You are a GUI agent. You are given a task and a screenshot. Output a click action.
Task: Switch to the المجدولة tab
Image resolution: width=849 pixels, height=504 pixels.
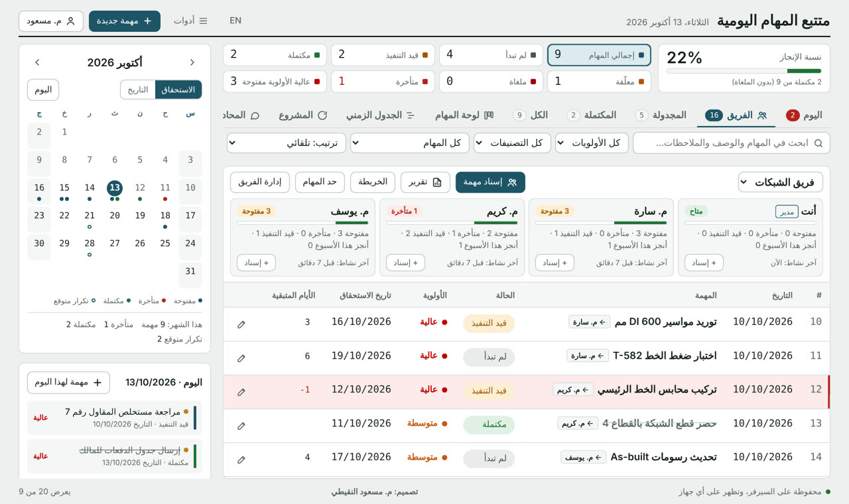tap(660, 115)
